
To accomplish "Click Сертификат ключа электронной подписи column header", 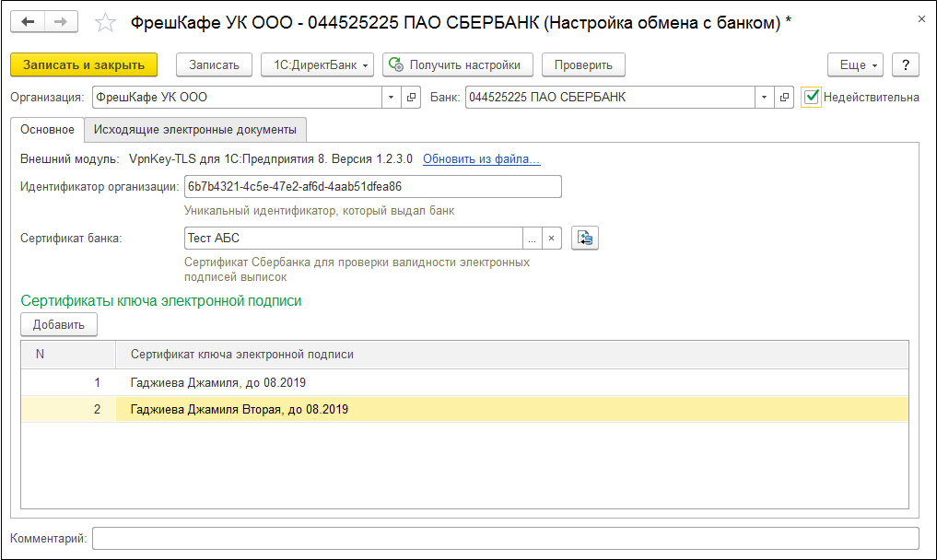I will (x=512, y=355).
